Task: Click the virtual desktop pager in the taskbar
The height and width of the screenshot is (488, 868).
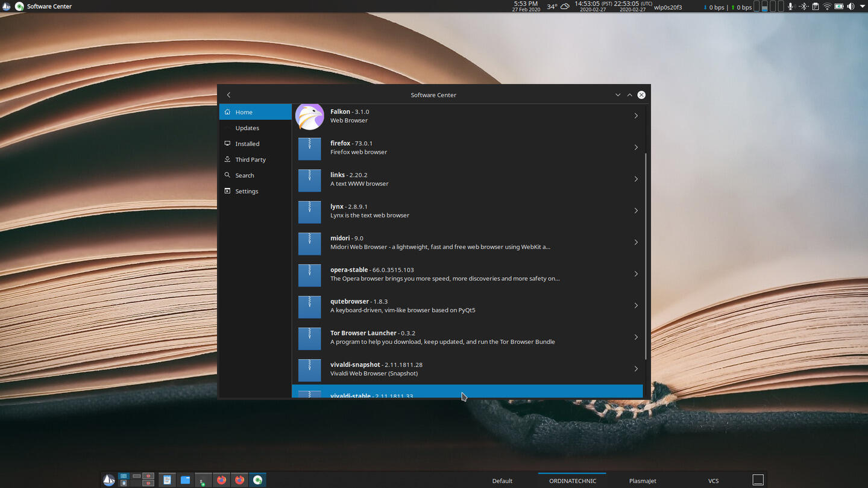Action: click(136, 480)
